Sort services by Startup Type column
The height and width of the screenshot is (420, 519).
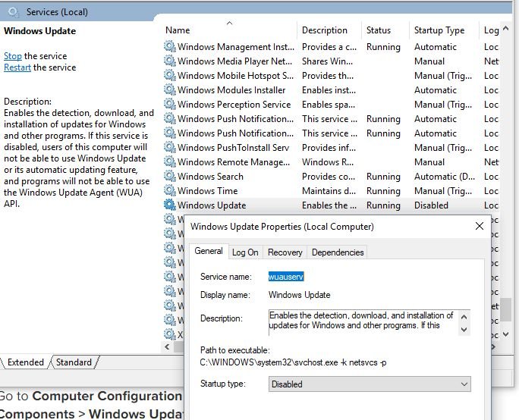point(439,30)
